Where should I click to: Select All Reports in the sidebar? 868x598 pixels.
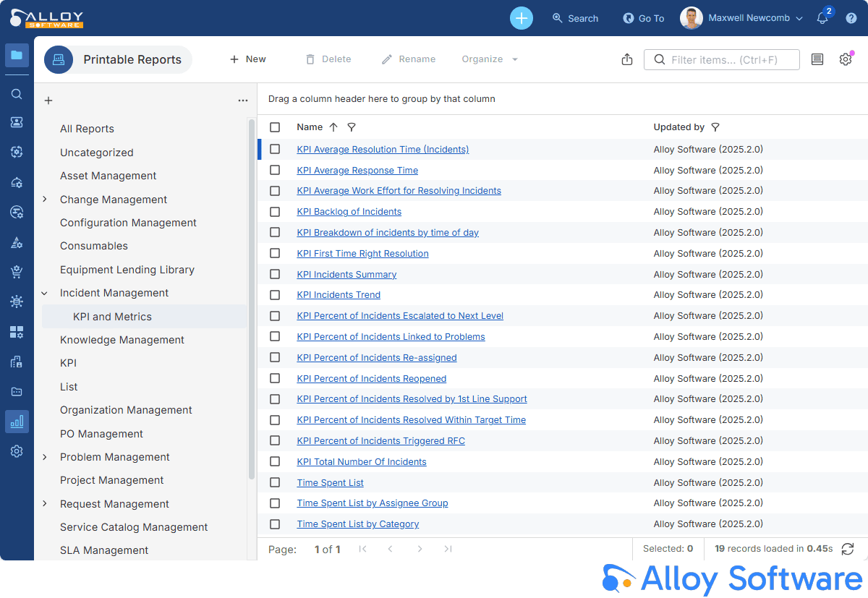coord(87,129)
